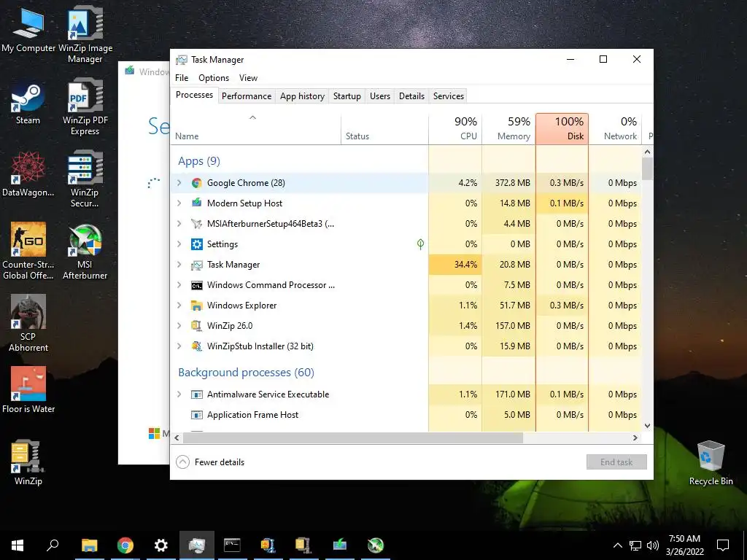The width and height of the screenshot is (747, 560).
Task: Select WinZip desktop shortcut icon
Action: [x=28, y=462]
